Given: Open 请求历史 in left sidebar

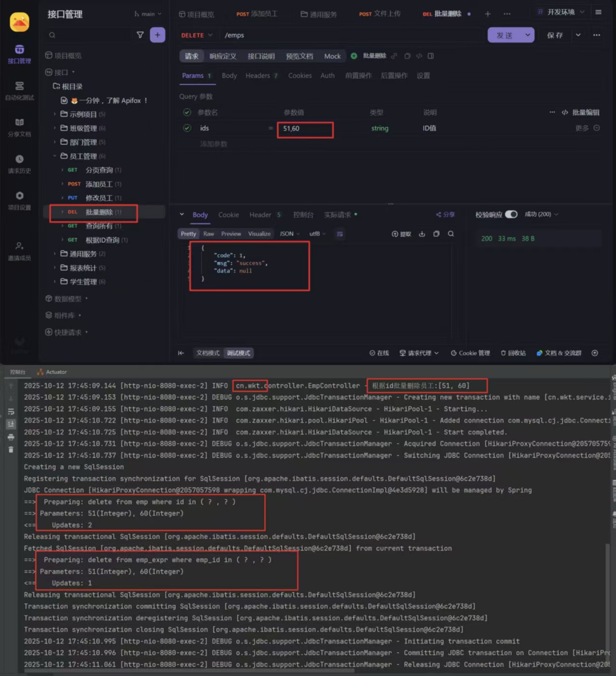Looking at the screenshot, I should 19,163.
